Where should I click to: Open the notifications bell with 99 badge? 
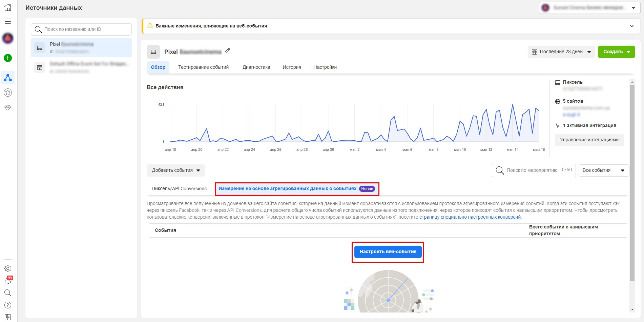(x=8, y=280)
